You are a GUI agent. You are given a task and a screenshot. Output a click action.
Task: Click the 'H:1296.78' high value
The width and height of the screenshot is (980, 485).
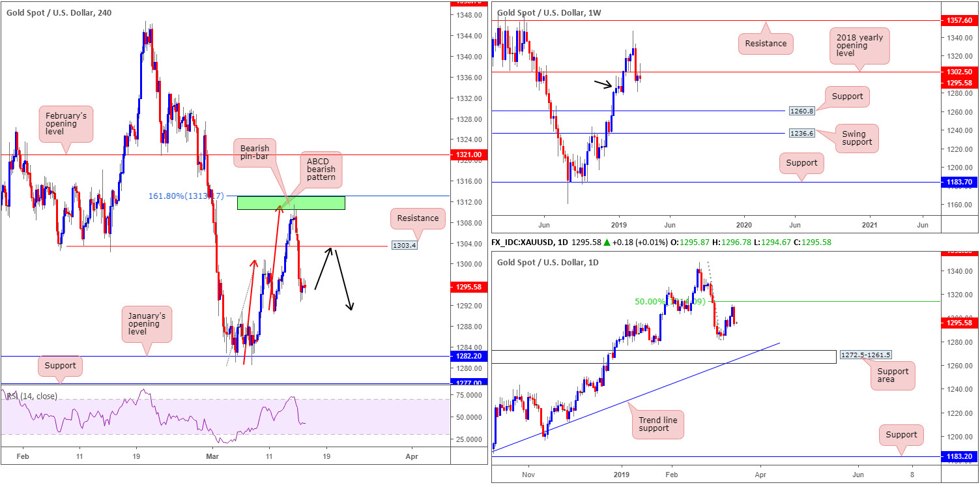coord(732,242)
